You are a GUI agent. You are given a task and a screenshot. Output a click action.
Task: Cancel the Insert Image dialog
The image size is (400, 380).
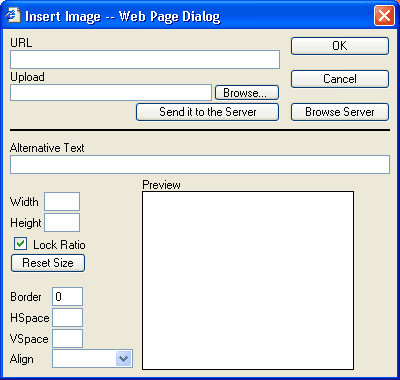point(340,79)
